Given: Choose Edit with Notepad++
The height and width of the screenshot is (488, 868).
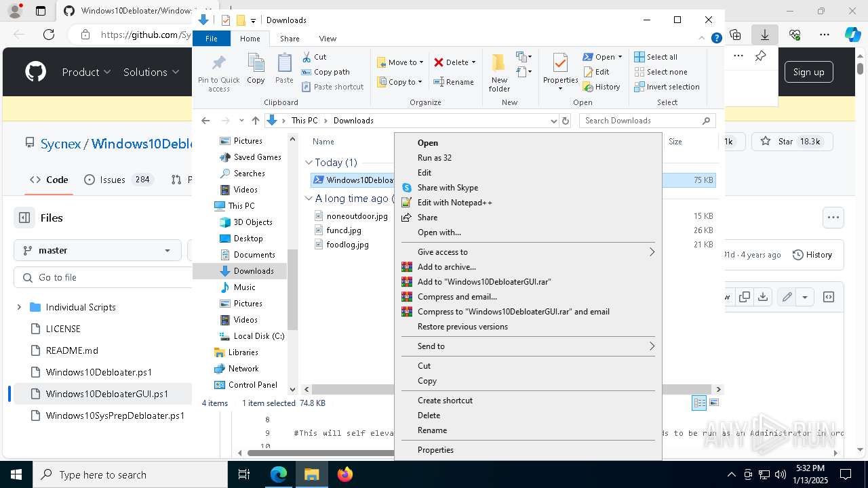Looking at the screenshot, I should [x=527, y=203].
